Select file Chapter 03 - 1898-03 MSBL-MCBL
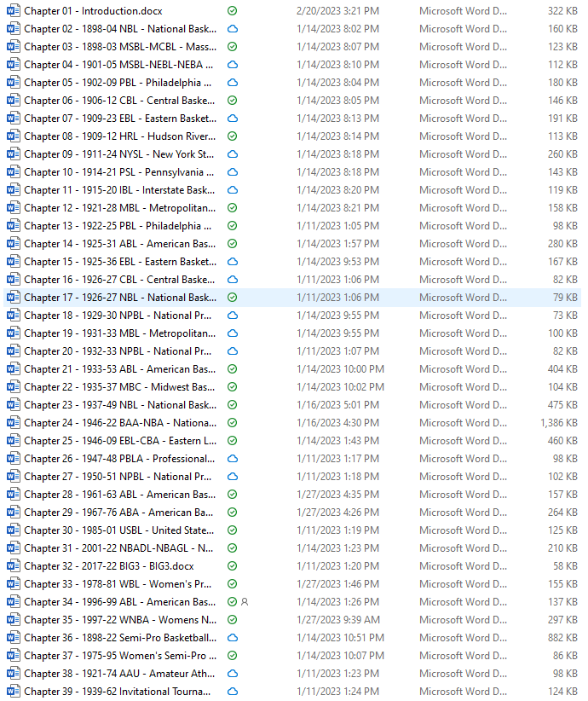The image size is (588, 701). coord(120,47)
